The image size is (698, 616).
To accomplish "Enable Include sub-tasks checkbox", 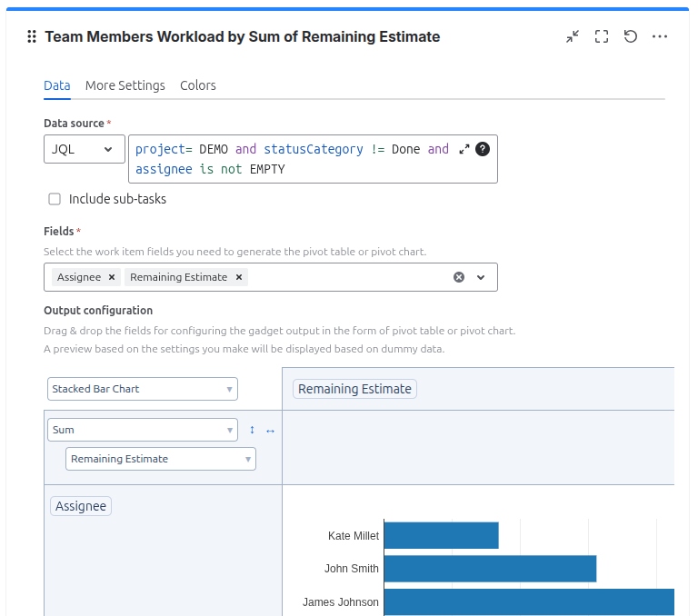I will point(55,199).
